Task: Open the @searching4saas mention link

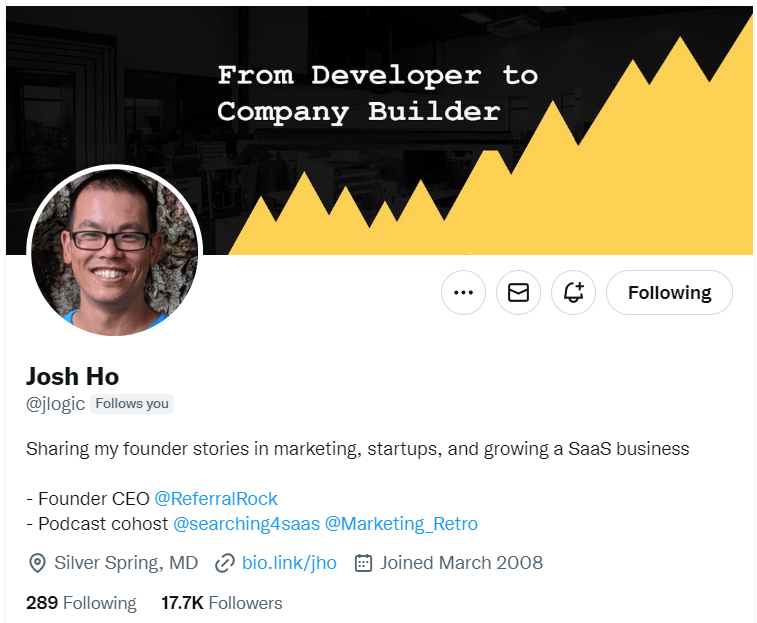Action: coord(246,524)
